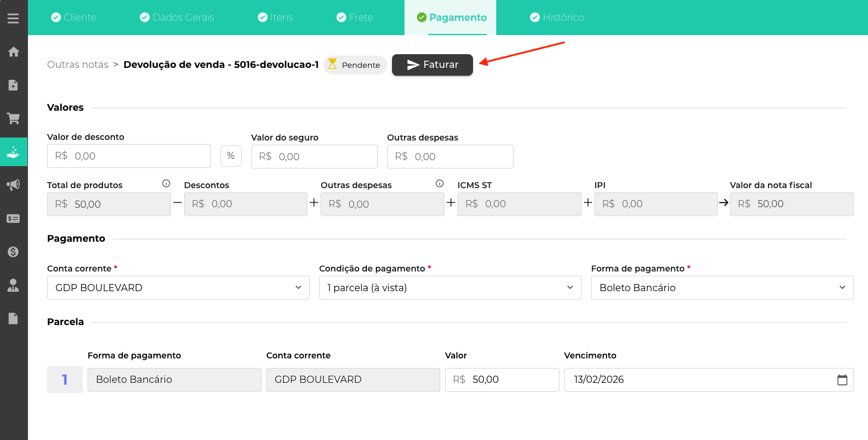Image resolution: width=868 pixels, height=440 pixels.
Task: Toggle the percent discount button
Action: (x=231, y=156)
